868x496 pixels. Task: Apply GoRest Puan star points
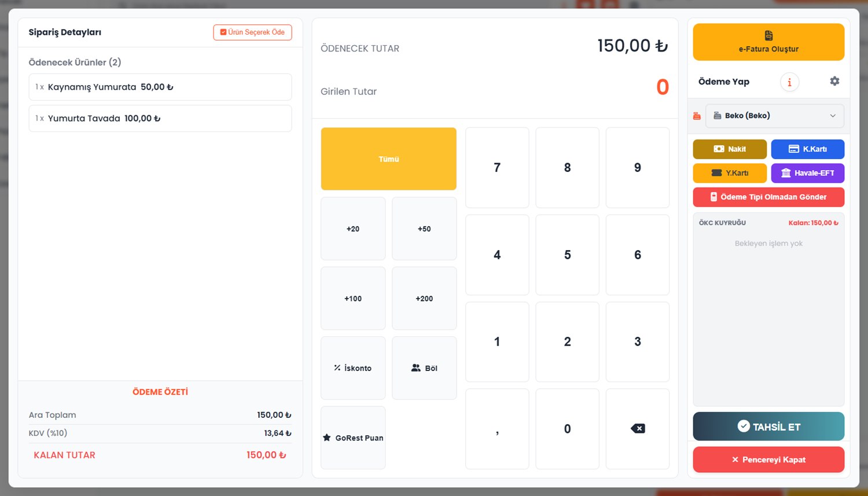coord(353,438)
